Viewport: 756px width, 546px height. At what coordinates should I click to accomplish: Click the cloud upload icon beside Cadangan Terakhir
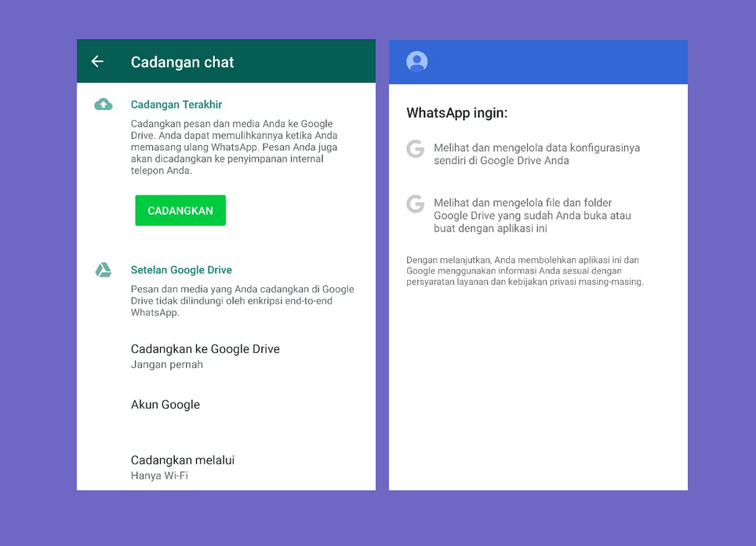tap(104, 104)
